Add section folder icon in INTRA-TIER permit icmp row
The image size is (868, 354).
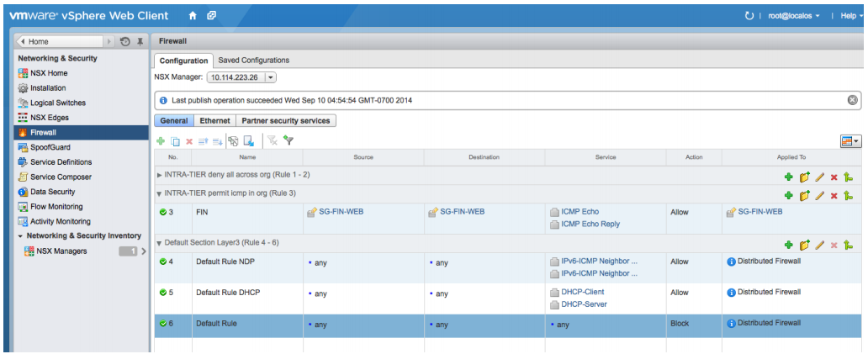pos(804,195)
